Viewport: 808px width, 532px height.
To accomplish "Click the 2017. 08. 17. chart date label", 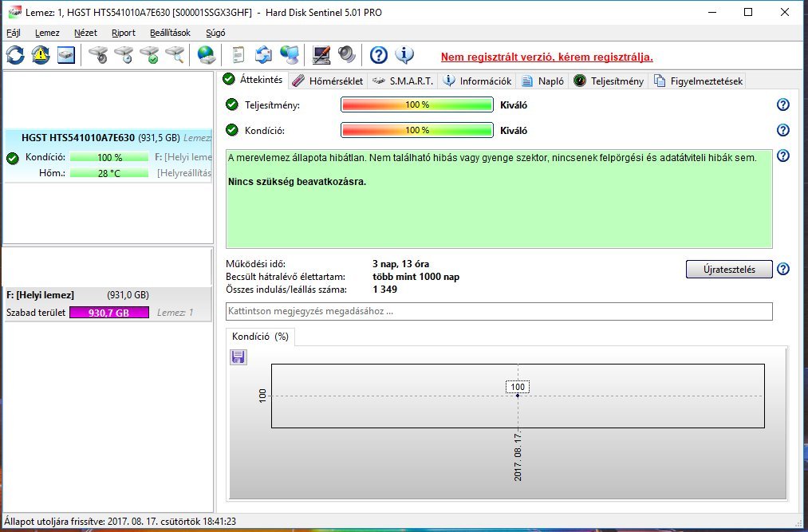I will [518, 457].
